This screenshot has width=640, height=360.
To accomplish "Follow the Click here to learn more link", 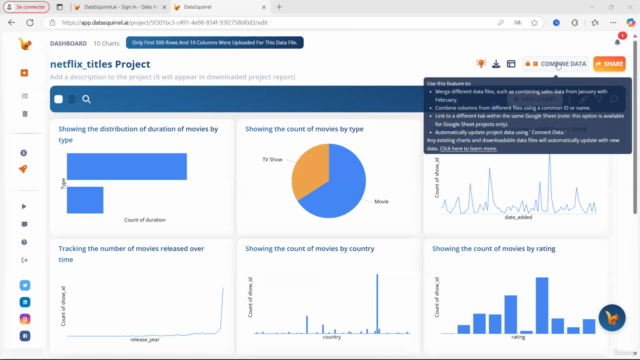I will pyautogui.click(x=468, y=149).
